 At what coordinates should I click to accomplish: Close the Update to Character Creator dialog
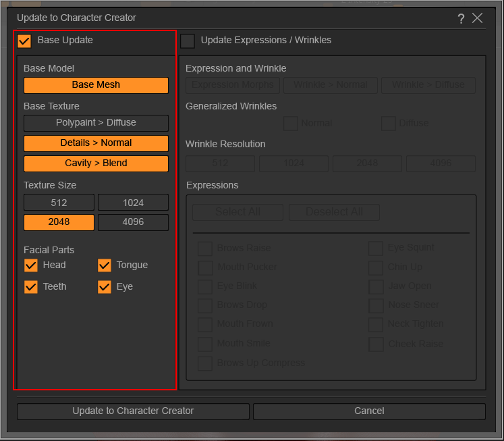coord(477,18)
